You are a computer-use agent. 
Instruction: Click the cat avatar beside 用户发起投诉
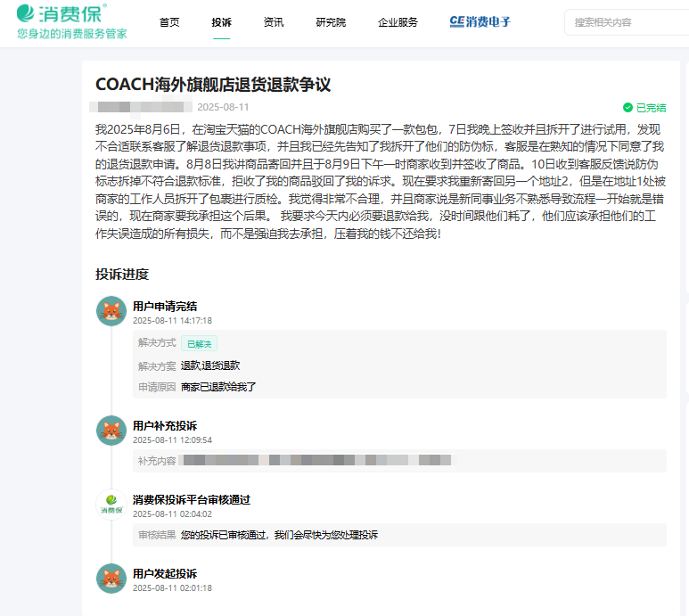pos(111,579)
